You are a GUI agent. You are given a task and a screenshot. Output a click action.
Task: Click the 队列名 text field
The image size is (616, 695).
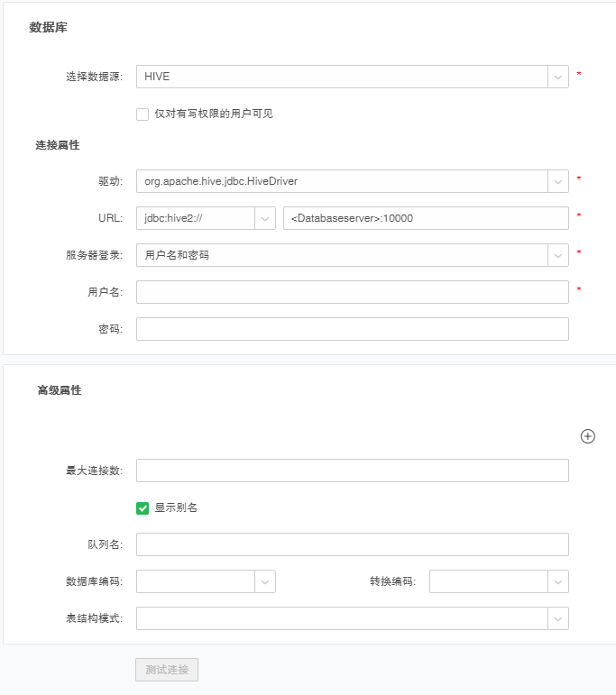(352, 544)
